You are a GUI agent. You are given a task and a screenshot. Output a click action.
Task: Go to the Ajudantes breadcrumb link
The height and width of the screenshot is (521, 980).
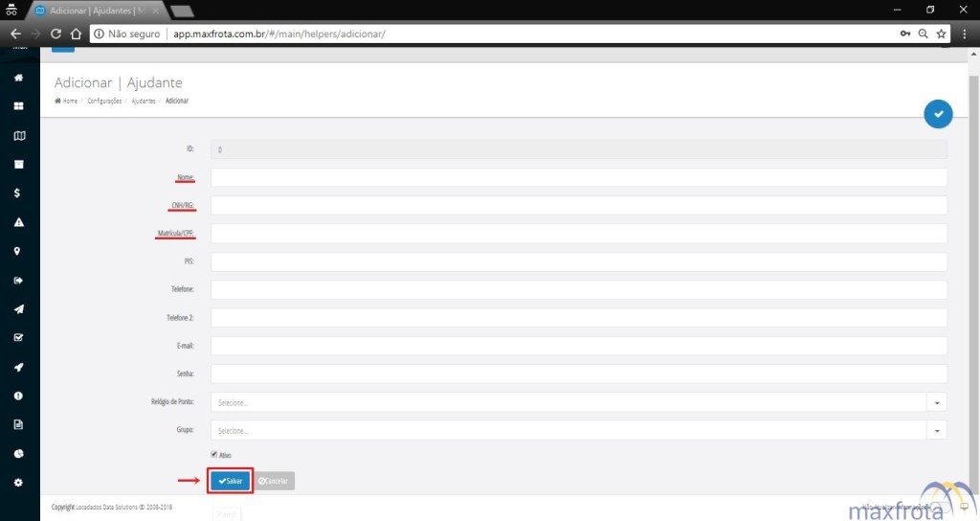pos(145,101)
